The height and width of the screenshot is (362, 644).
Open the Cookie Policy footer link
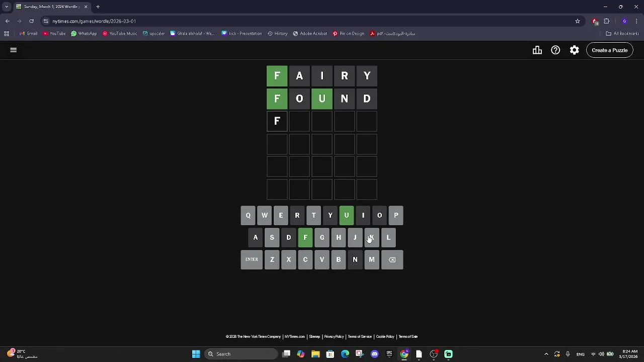[385, 337]
